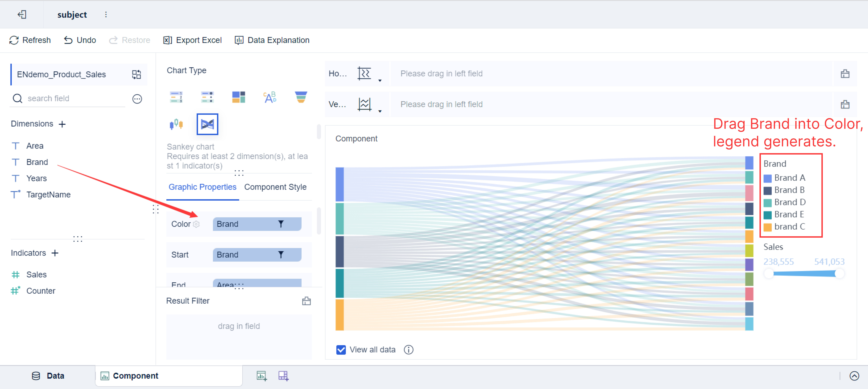Click the back/exit icon beside subject
868x389 pixels.
tap(22, 14)
